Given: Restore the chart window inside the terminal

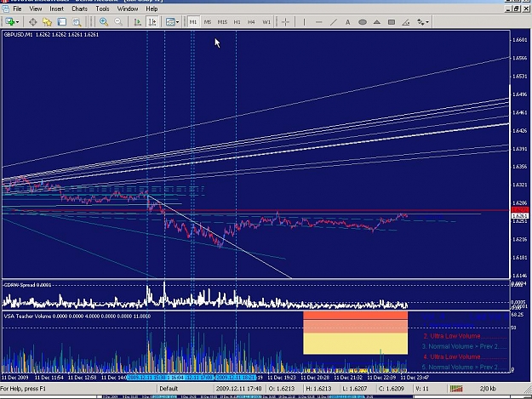Looking at the screenshot, I should [517, 9].
